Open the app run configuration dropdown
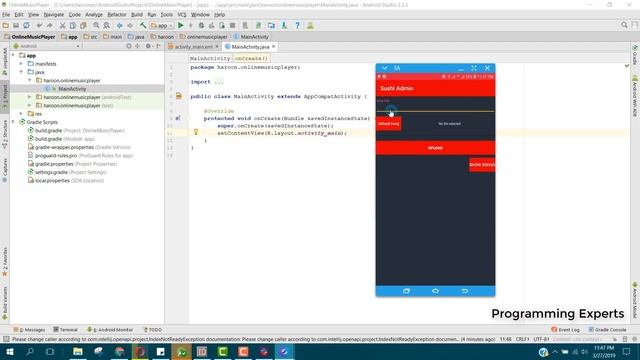 [162, 25]
